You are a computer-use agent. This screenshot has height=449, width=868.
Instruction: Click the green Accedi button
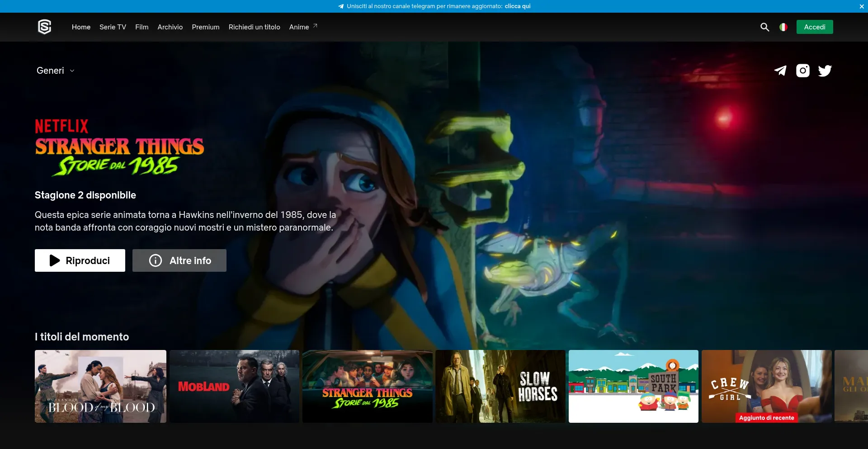(815, 27)
